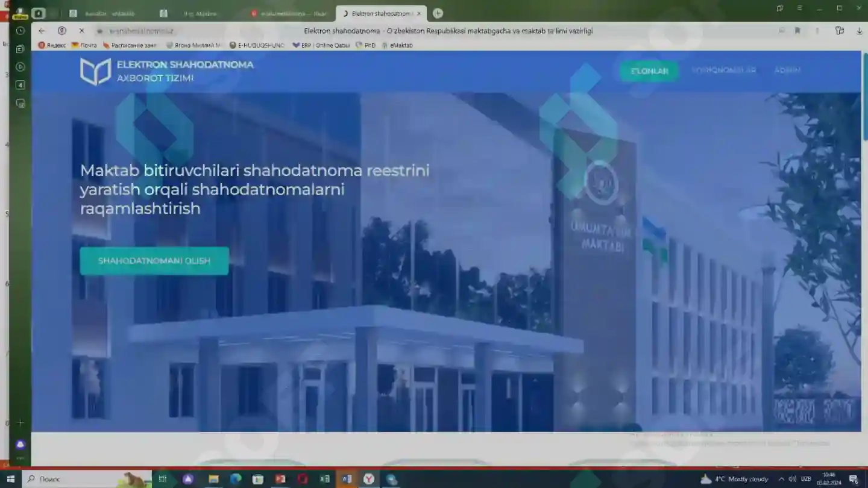Viewport: 868px width, 488px height.
Task: Open the Почта bookmark
Action: 84,45
